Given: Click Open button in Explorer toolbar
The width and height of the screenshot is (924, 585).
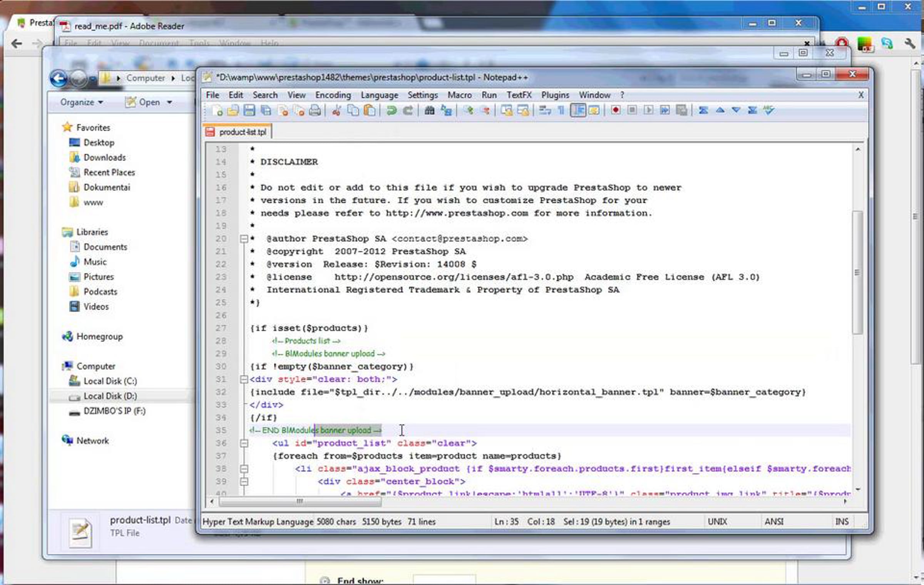Looking at the screenshot, I should click(x=143, y=102).
